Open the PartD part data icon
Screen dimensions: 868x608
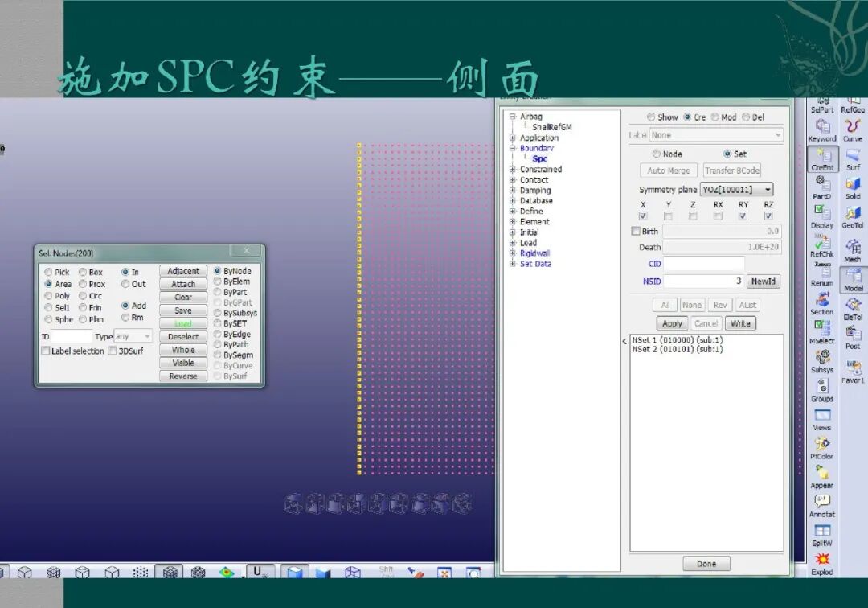822,188
